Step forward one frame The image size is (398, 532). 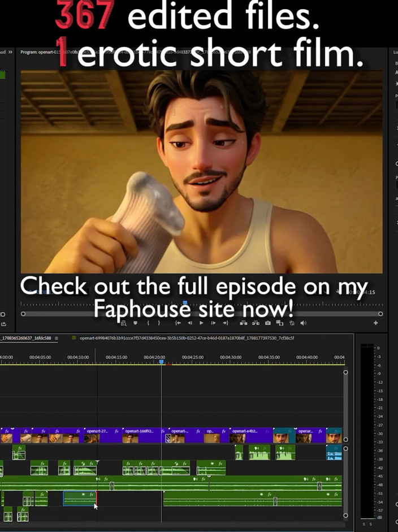pos(214,323)
